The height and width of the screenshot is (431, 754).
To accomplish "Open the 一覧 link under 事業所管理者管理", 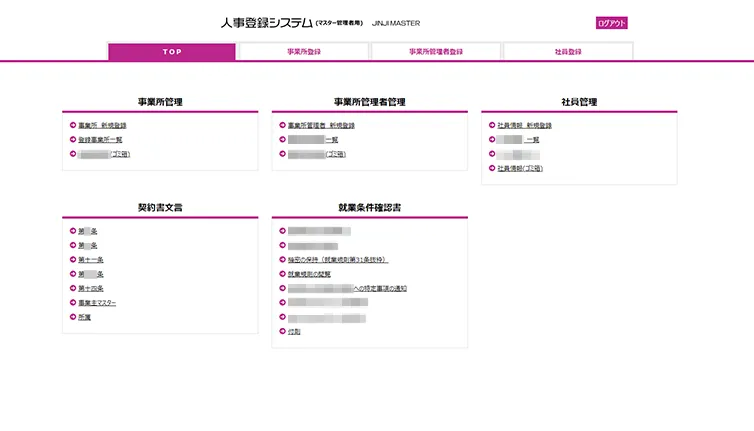I will pyautogui.click(x=313, y=140).
